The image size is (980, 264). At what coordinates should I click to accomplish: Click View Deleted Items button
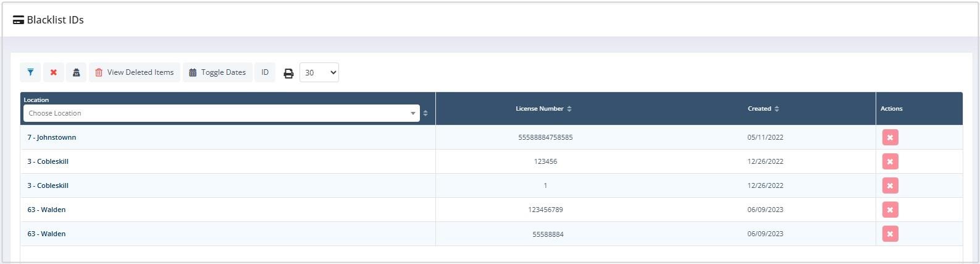click(x=135, y=72)
